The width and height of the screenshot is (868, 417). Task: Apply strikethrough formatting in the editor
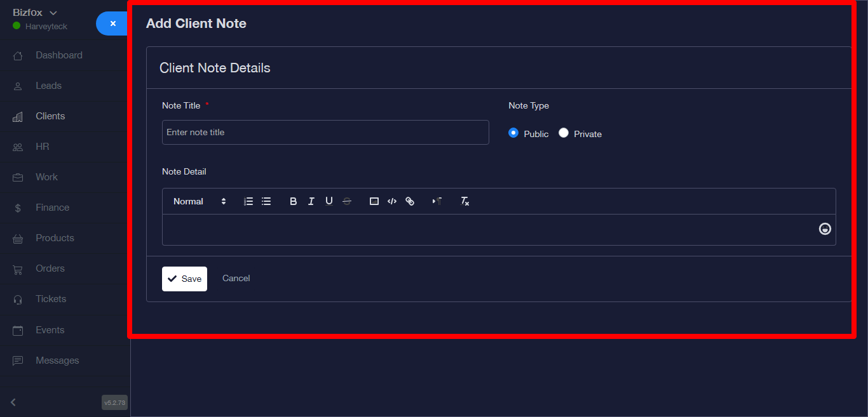[346, 201]
